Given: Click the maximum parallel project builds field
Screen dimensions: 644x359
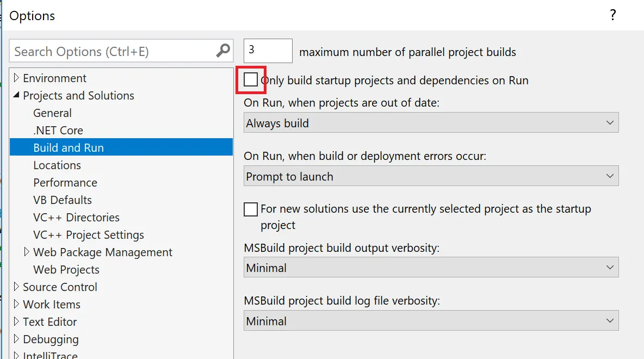Looking at the screenshot, I should coord(268,51).
